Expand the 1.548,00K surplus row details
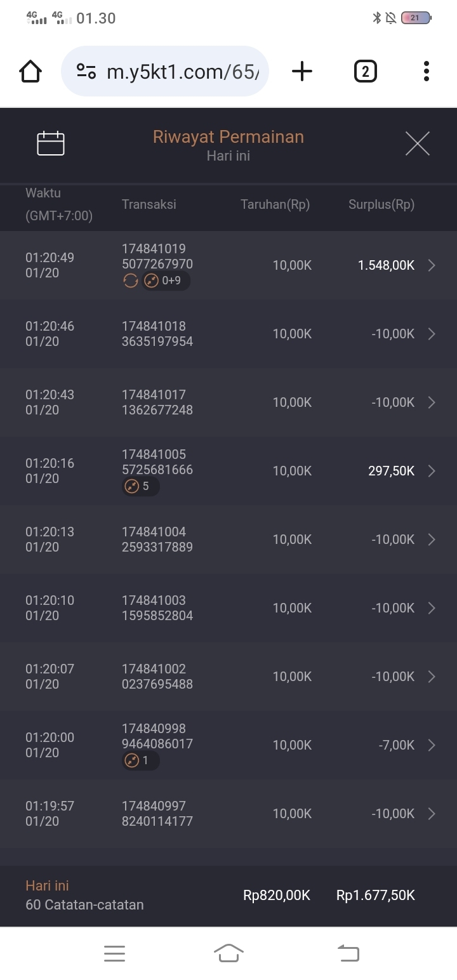 click(432, 265)
